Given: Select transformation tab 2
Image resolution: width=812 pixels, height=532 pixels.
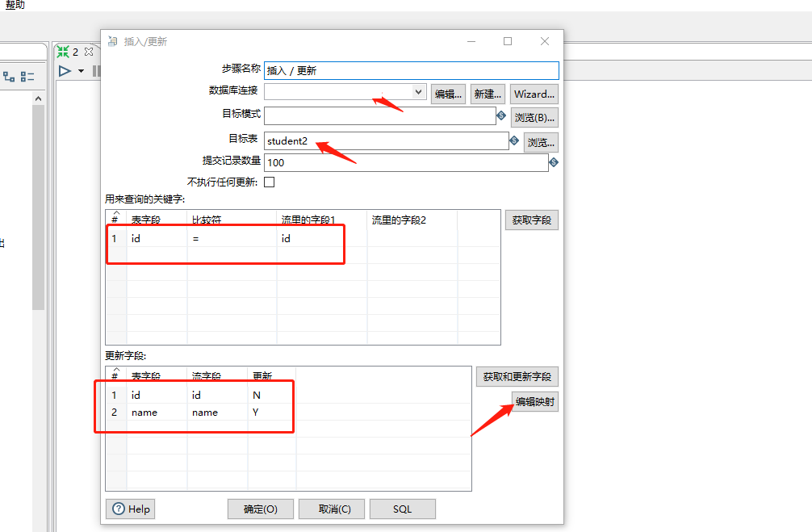Looking at the screenshot, I should (x=75, y=52).
